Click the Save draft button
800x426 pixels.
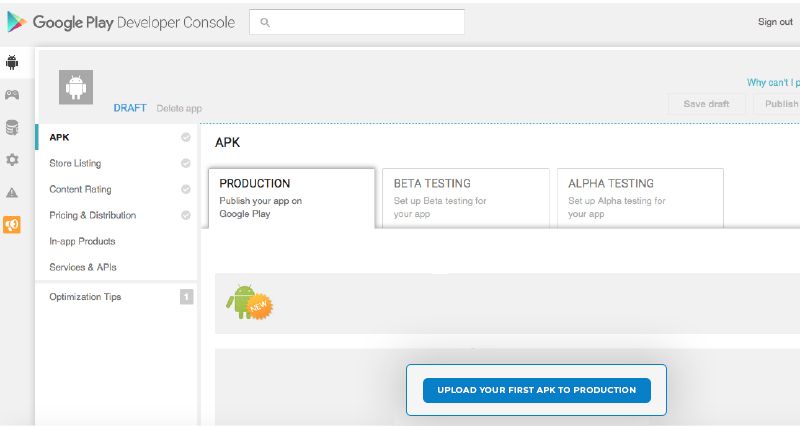click(x=707, y=104)
